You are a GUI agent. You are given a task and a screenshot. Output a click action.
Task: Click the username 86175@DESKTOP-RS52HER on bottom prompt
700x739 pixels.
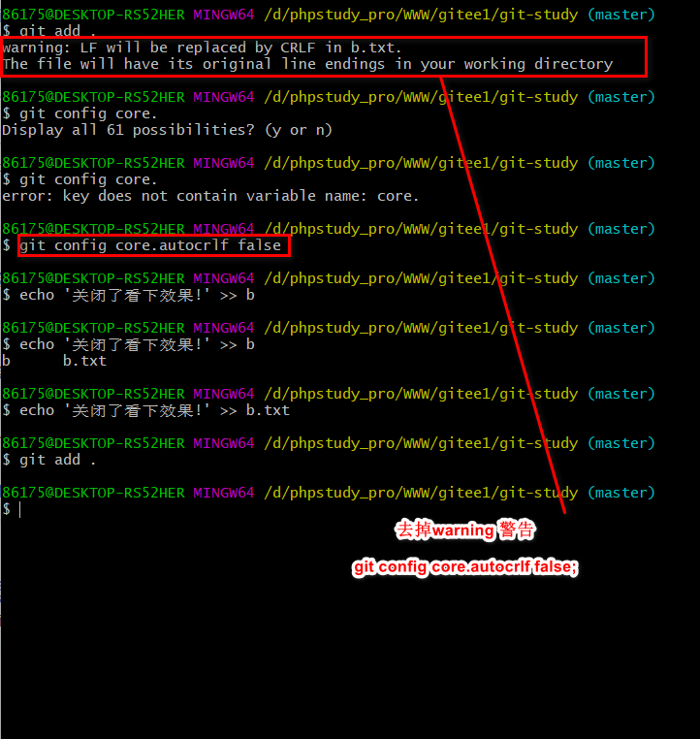click(93, 493)
